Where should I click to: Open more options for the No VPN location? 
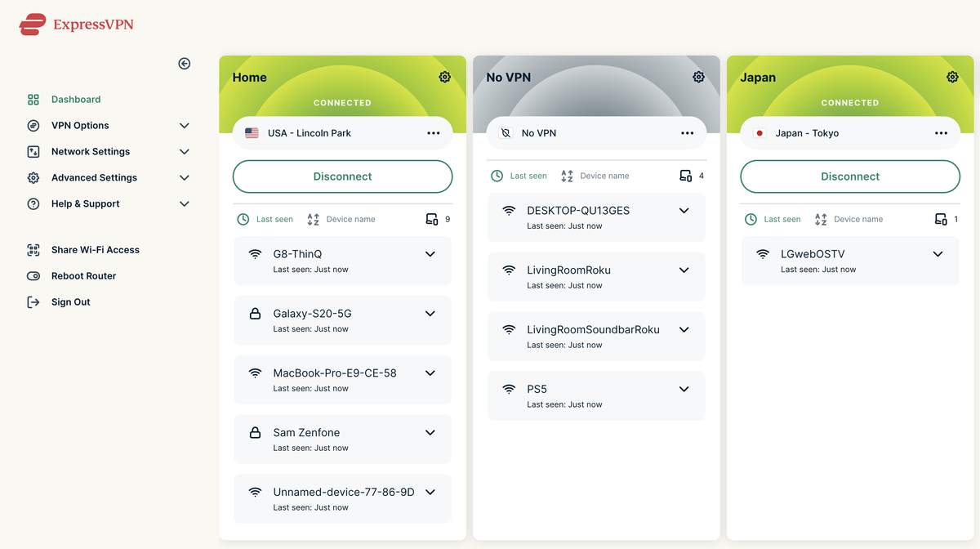688,133
